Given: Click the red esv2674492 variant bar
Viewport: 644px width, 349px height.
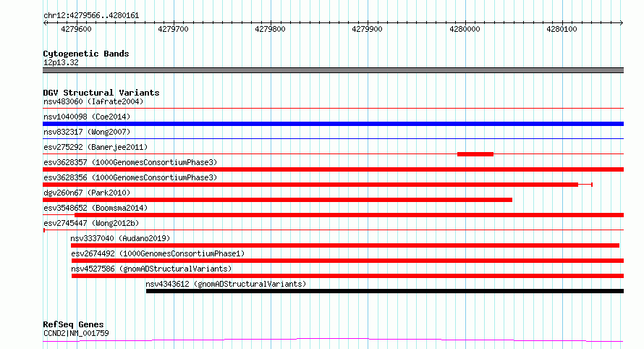Looking at the screenshot, I should [x=347, y=261].
